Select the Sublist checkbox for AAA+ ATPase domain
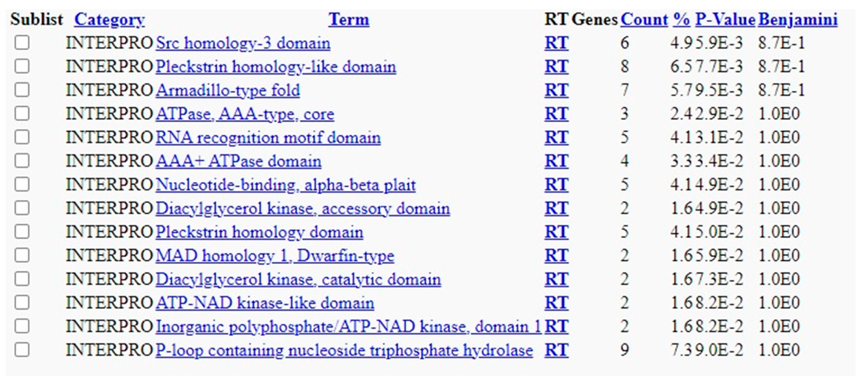Screen dimensions: 868x388 point(22,161)
